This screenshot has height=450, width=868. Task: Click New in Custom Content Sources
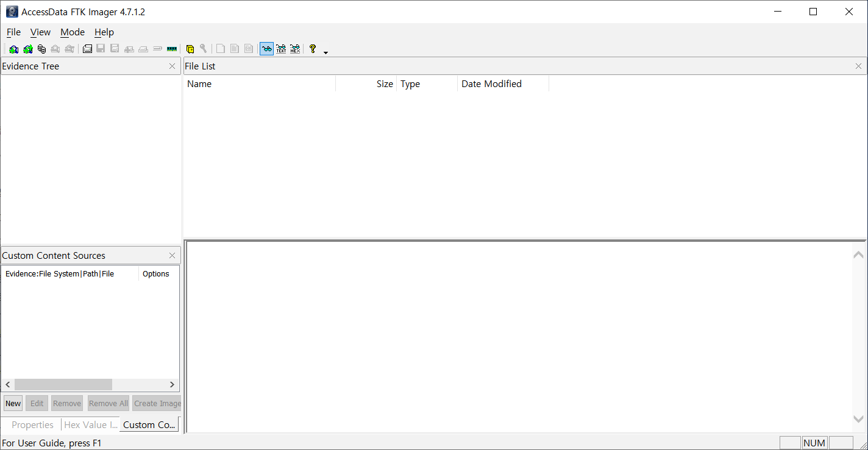point(13,403)
